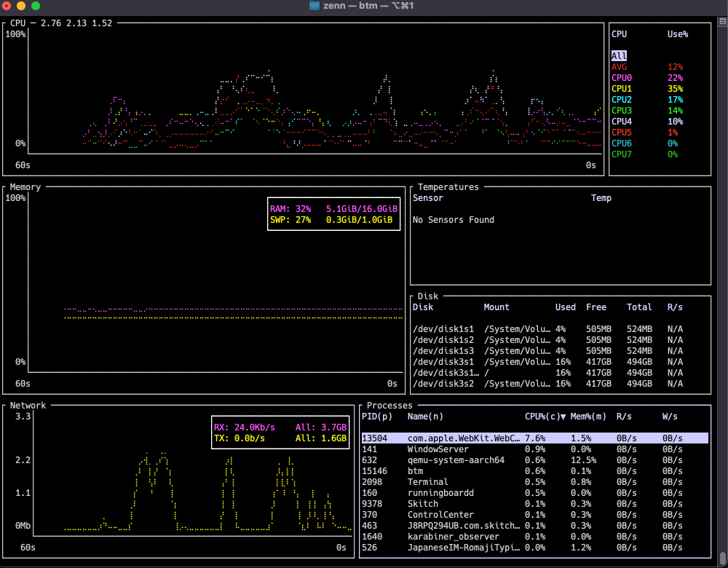Select CPU1 in the CPU usage list
728x568 pixels.
(622, 89)
